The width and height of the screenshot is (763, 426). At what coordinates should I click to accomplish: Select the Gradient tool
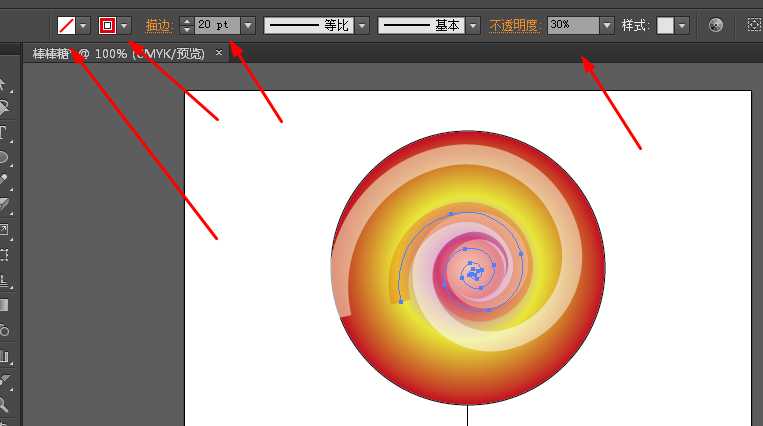4,305
